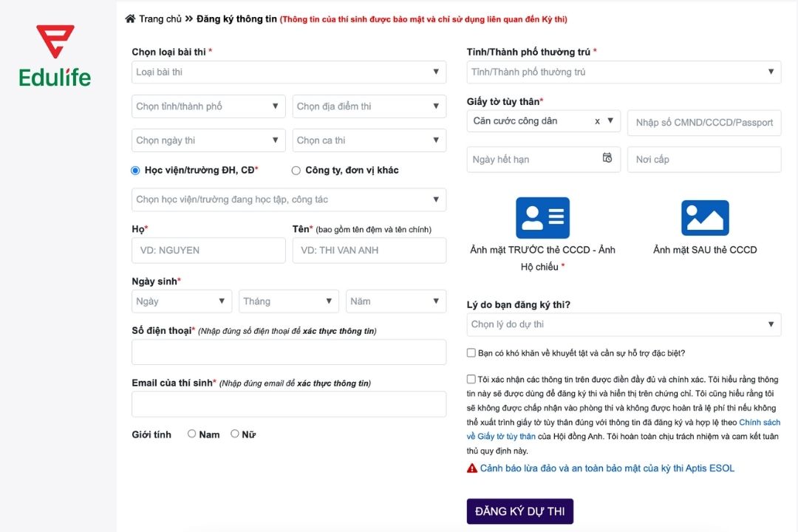798x532 pixels.
Task: Select Học viện/trường ĐH, CĐ radio option
Action: coord(135,171)
